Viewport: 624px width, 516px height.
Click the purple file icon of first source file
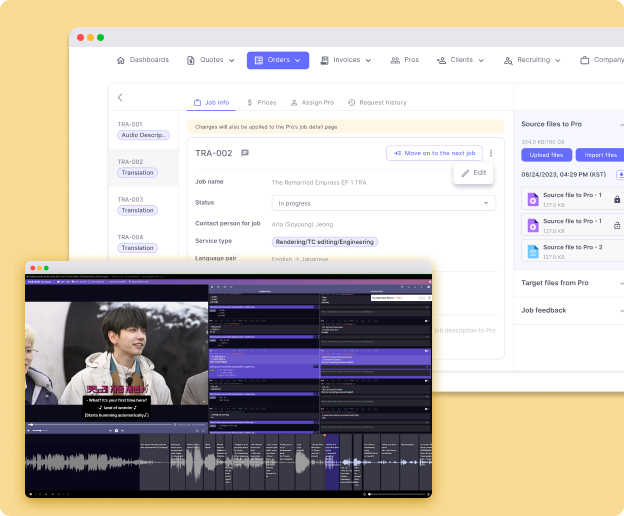click(x=532, y=199)
